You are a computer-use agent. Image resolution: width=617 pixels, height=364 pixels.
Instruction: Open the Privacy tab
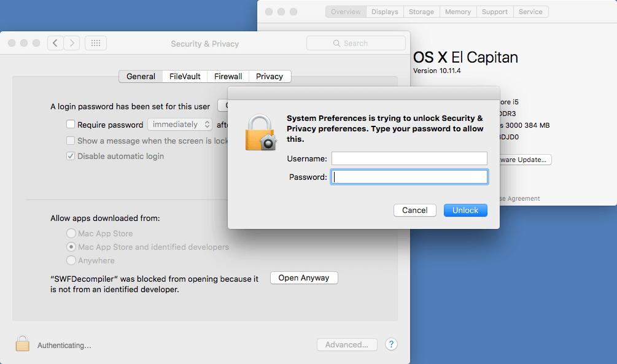[270, 76]
